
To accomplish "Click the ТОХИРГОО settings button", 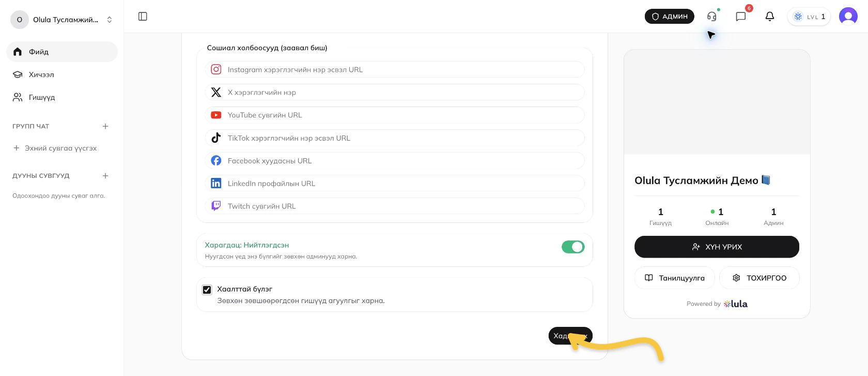I will point(760,278).
